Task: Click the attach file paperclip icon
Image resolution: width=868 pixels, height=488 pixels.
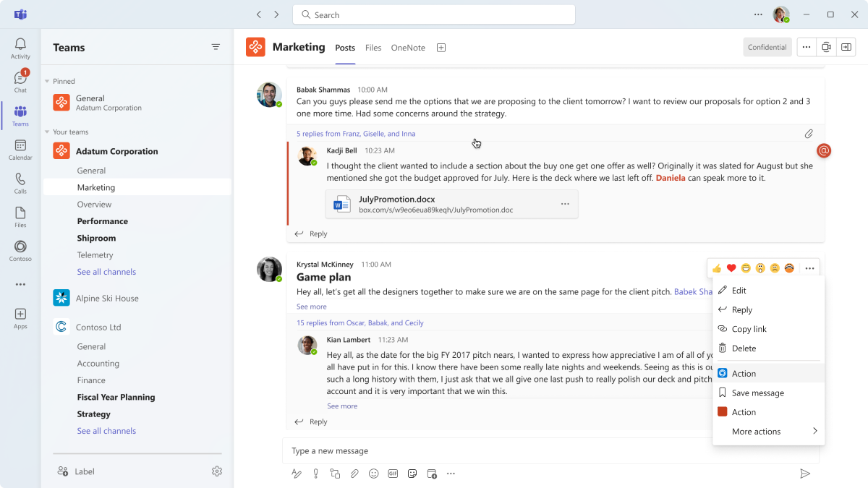Action: (x=354, y=474)
